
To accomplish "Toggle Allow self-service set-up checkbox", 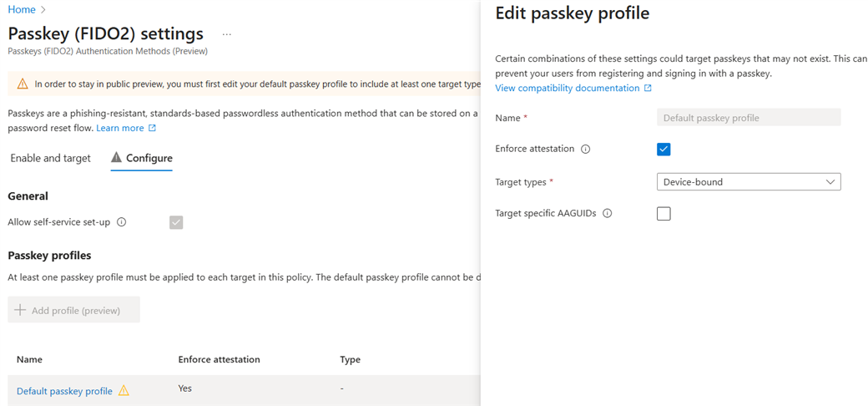I will (176, 222).
